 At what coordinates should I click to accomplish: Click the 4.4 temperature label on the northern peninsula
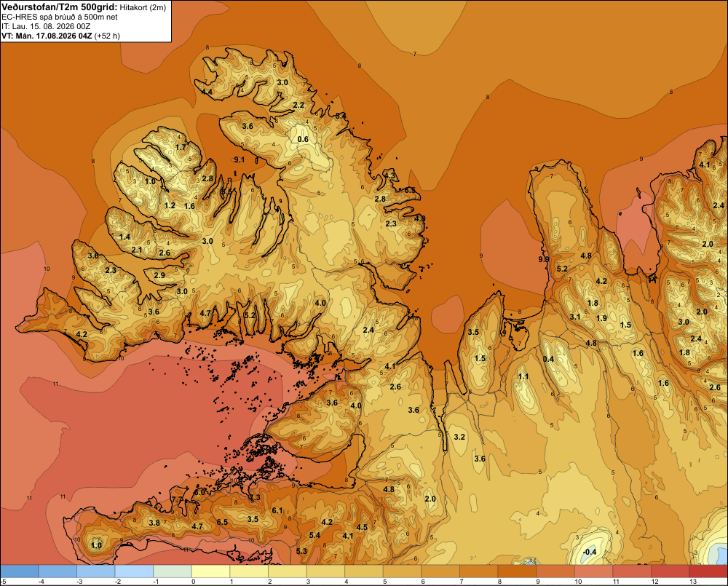(207, 92)
